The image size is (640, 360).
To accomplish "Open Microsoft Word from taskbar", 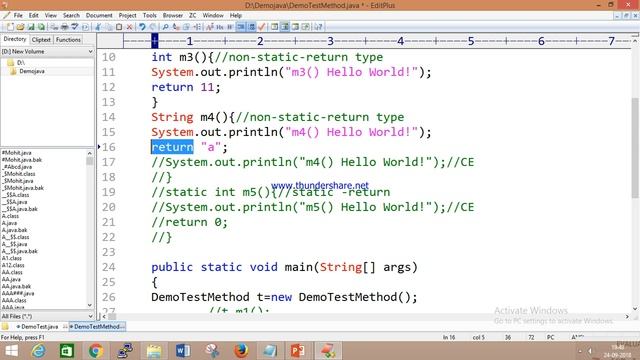I will 183,351.
